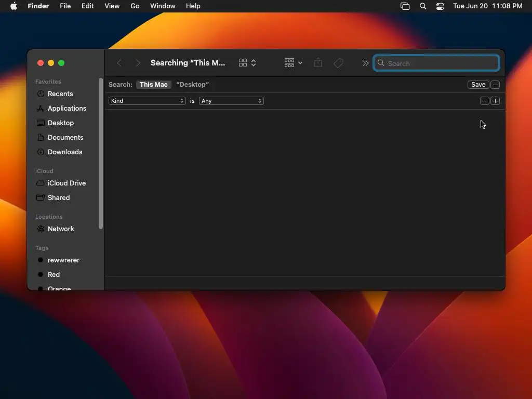Viewport: 532px width, 399px height.
Task: Open Spotlight search in the menu bar
Action: pos(423,6)
